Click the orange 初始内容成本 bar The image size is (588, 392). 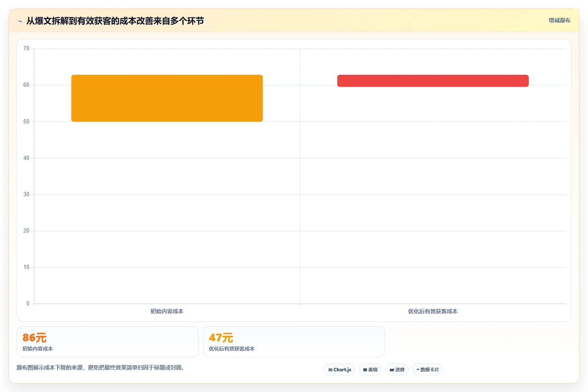point(167,98)
